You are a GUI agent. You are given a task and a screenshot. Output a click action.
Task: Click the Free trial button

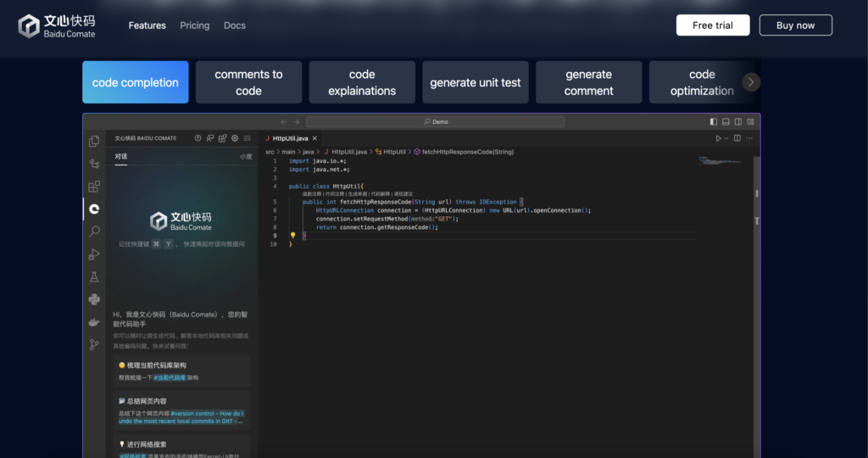pos(712,25)
